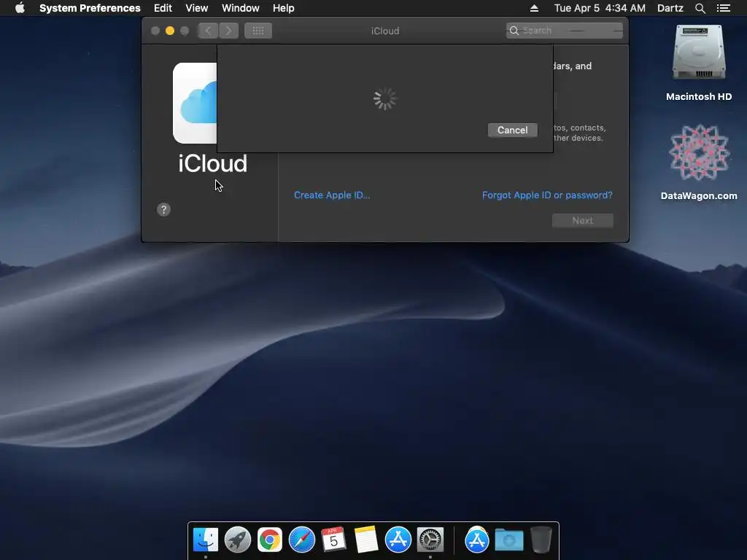Open Notification Center
747x560 pixels.
pyautogui.click(x=724, y=8)
